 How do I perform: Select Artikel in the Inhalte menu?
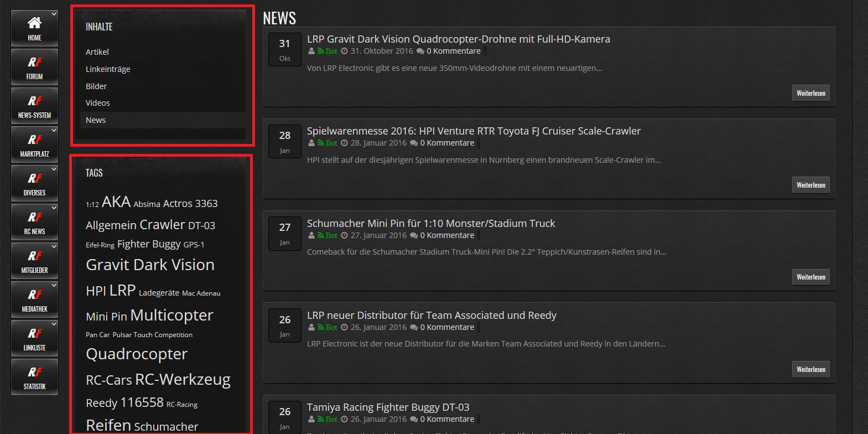(97, 52)
